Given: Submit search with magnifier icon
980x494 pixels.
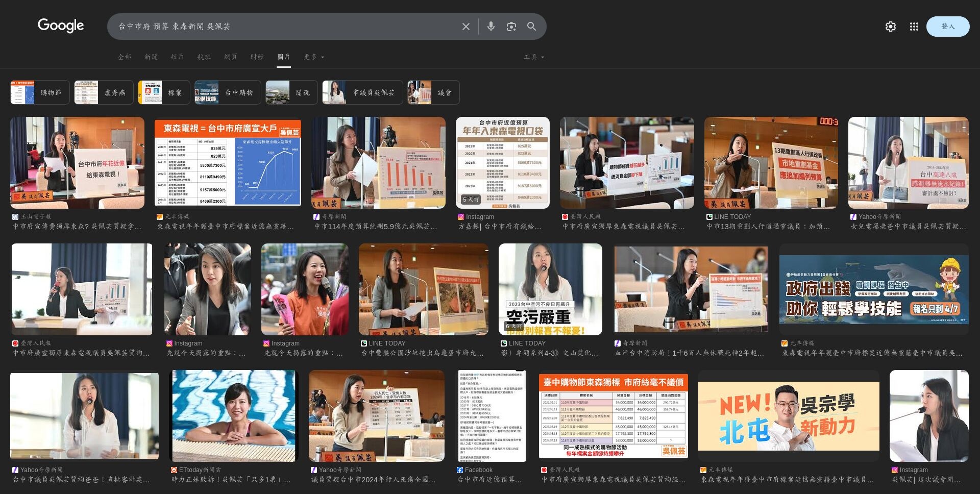Looking at the screenshot, I should pos(531,27).
